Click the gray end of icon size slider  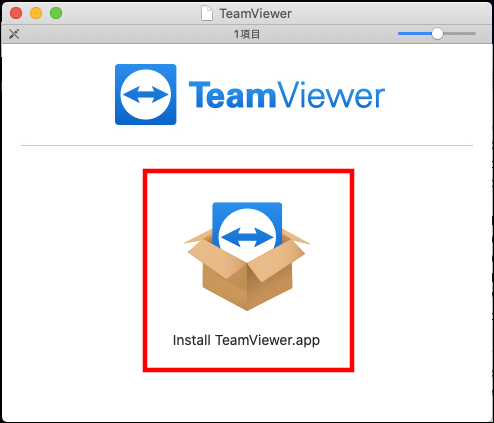pos(459,34)
